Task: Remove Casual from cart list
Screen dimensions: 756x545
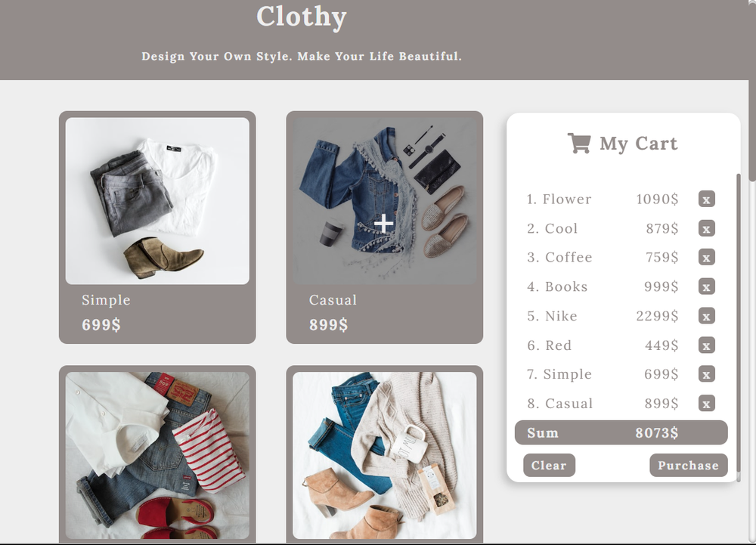Action: click(706, 404)
